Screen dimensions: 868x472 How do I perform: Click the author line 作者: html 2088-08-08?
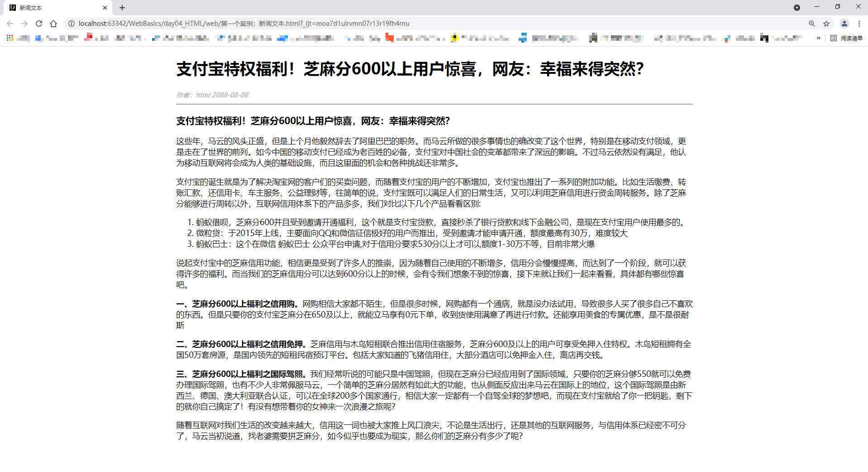tap(212, 95)
